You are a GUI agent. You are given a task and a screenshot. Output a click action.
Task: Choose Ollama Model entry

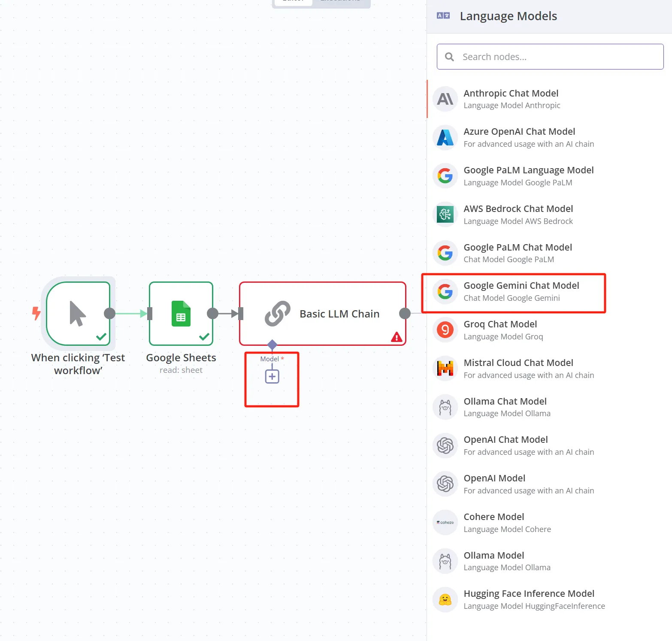click(x=549, y=561)
